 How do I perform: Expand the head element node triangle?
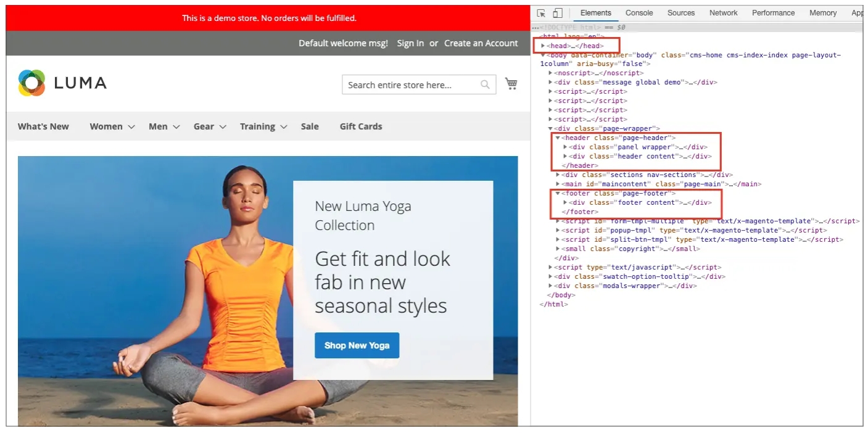coord(544,46)
